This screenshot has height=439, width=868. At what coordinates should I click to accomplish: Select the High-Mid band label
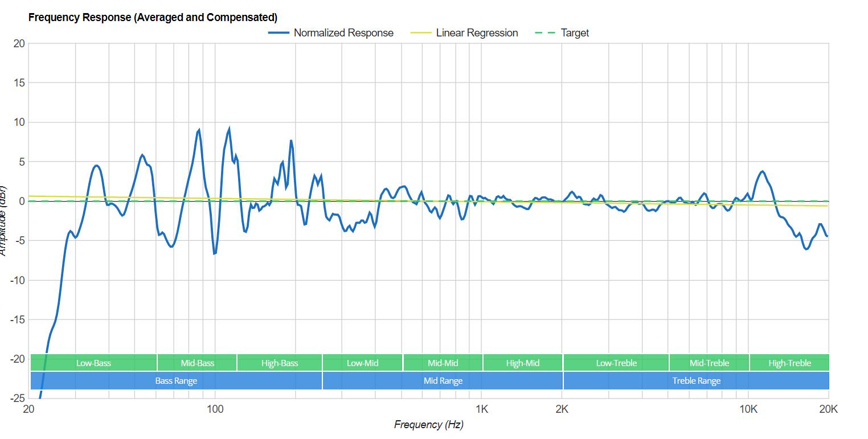(523, 363)
